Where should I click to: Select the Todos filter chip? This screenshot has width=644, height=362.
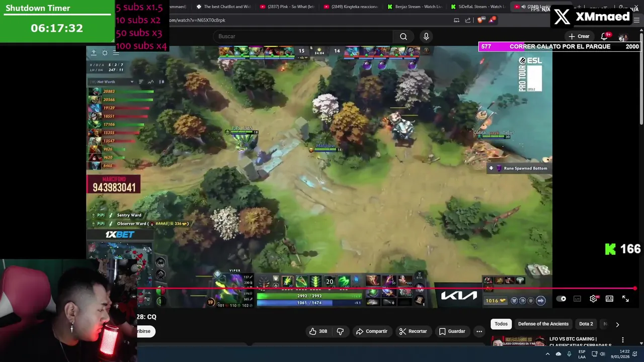pyautogui.click(x=501, y=324)
